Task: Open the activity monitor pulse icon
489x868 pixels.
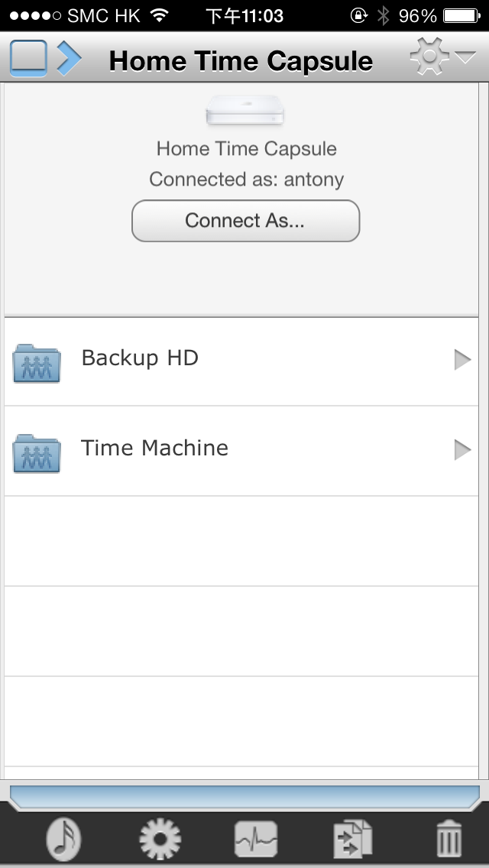Action: (x=256, y=839)
